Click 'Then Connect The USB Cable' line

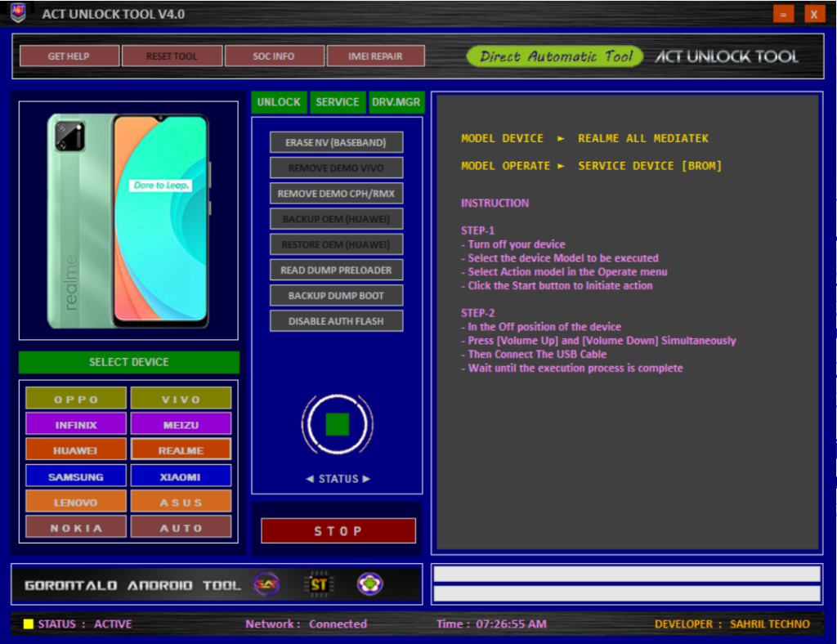point(534,354)
